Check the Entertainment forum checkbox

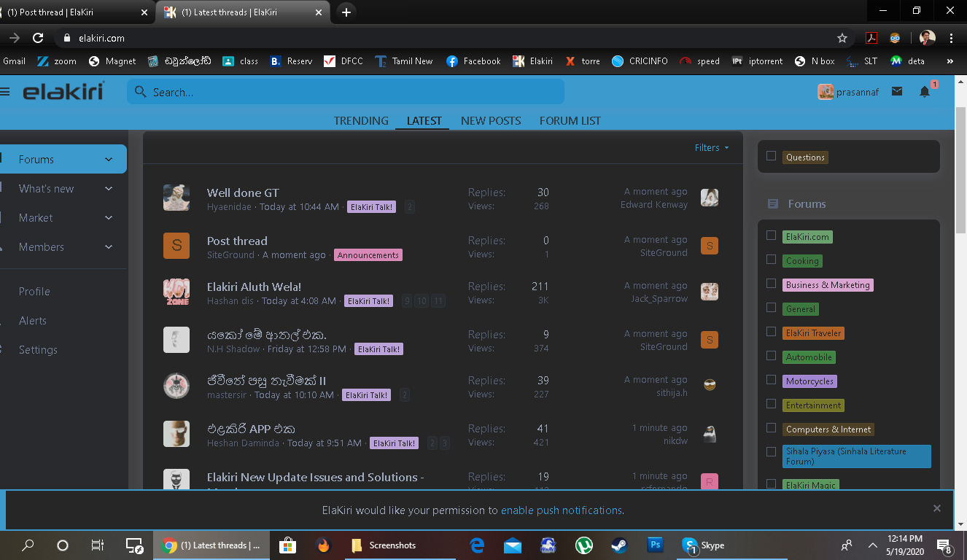(x=771, y=404)
